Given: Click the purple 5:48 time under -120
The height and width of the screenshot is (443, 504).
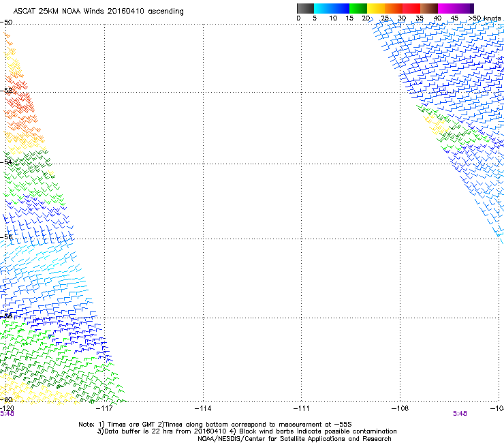Looking at the screenshot, I should (x=7, y=414).
